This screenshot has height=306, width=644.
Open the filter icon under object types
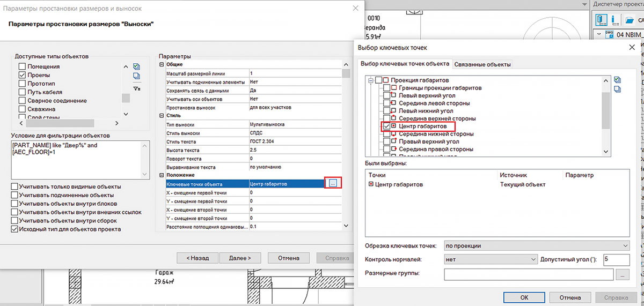136,88
